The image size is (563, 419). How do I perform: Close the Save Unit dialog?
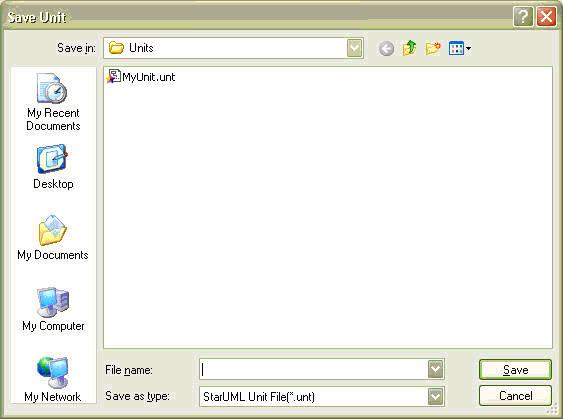tap(546, 16)
